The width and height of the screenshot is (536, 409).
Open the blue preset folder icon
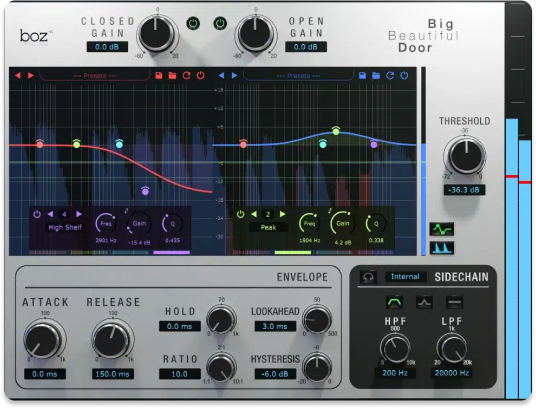[x=376, y=75]
